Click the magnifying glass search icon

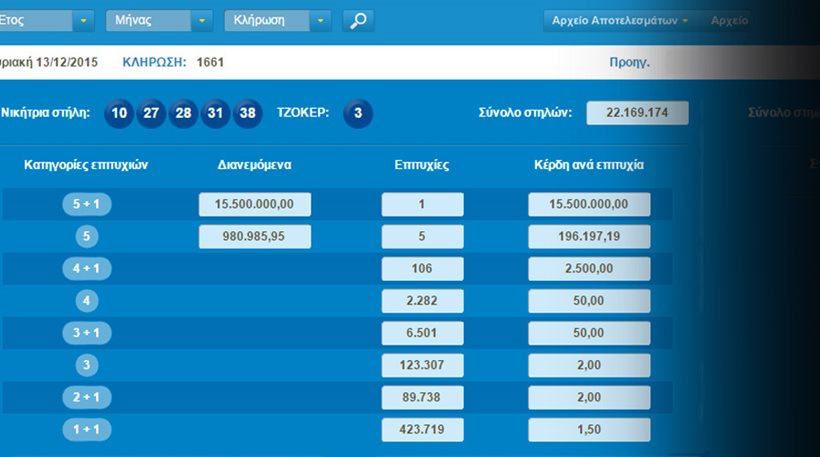pos(358,20)
